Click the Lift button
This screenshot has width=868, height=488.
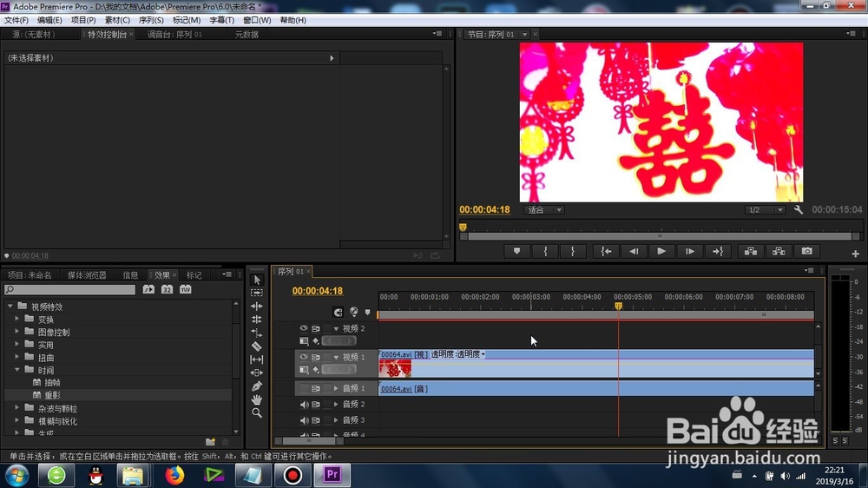coord(751,252)
